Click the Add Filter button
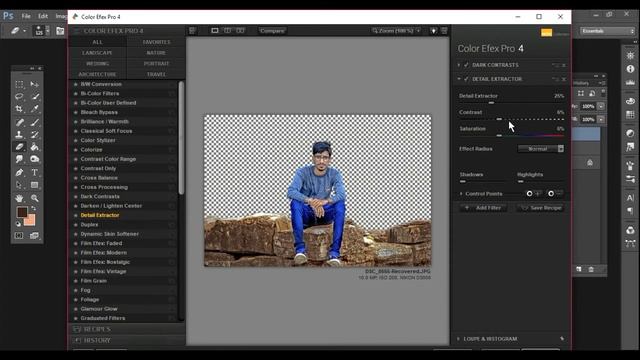 tap(484, 208)
